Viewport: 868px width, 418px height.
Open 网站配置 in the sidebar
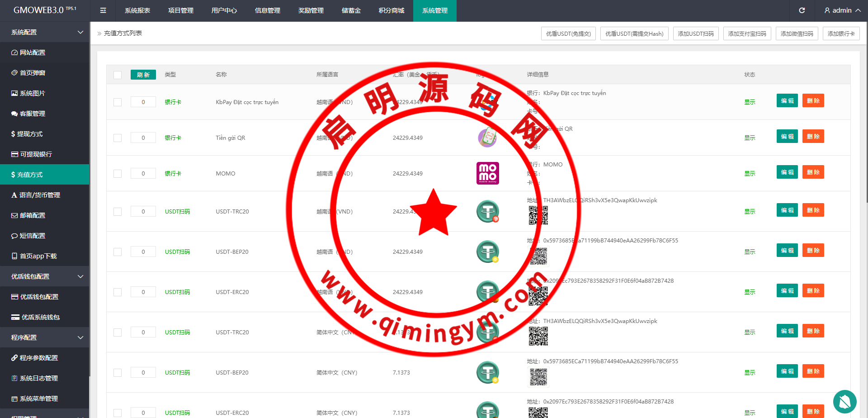33,52
